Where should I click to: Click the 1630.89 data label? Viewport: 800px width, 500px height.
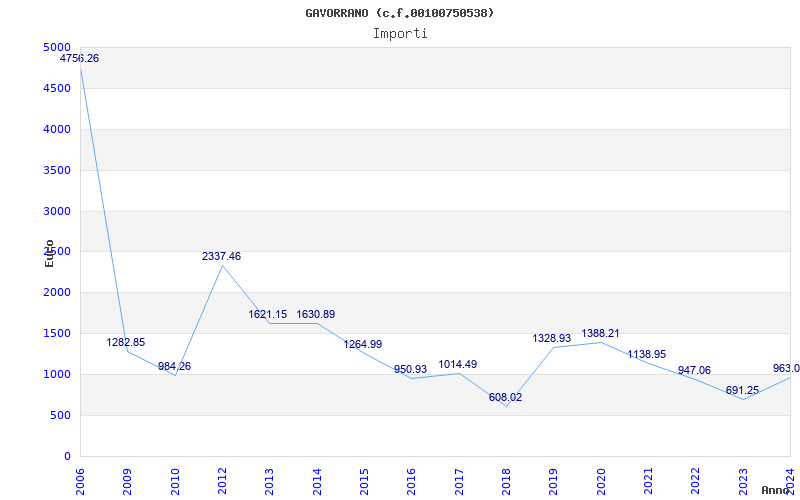pos(316,314)
